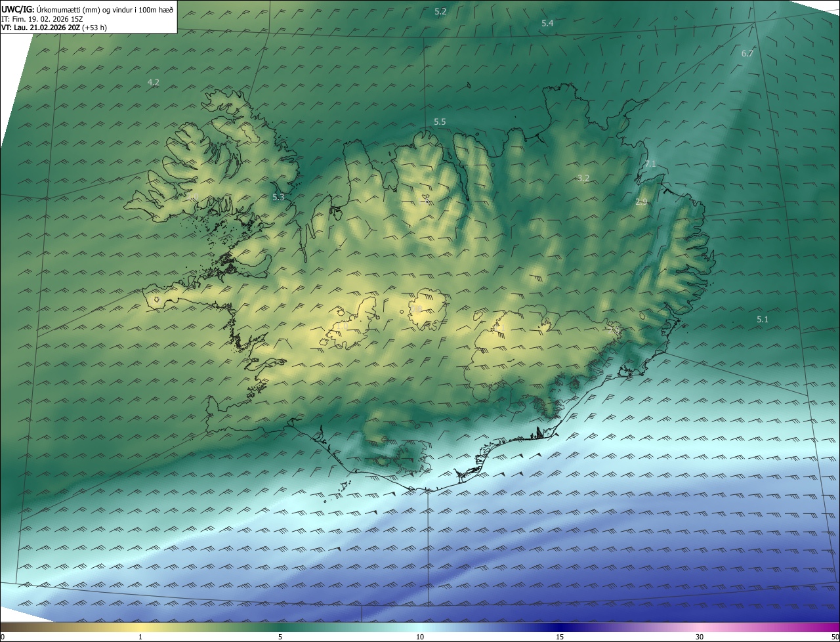The width and height of the screenshot is (840, 642).
Task: Click the color scale tick labeled 0
Action: (x=3, y=637)
